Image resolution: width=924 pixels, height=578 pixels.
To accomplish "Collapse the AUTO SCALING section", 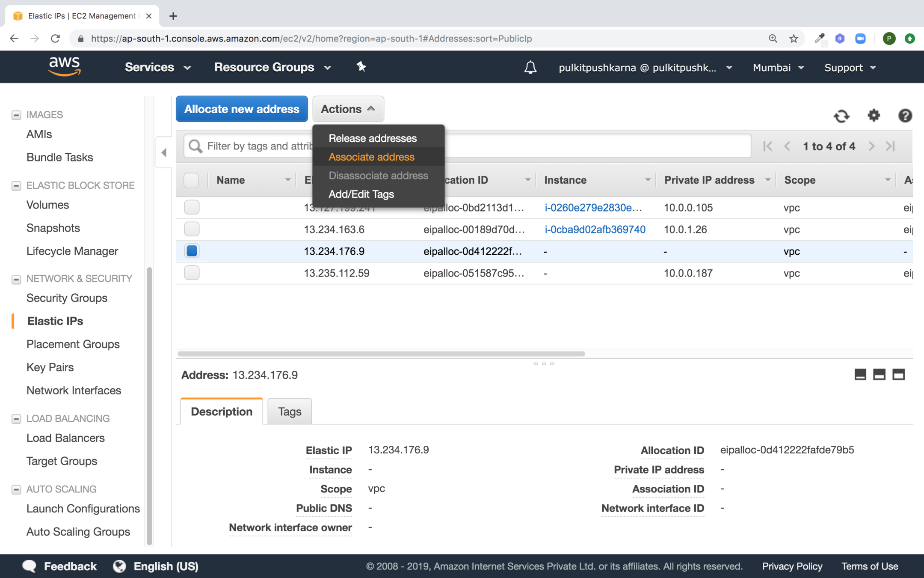I will pos(16,489).
